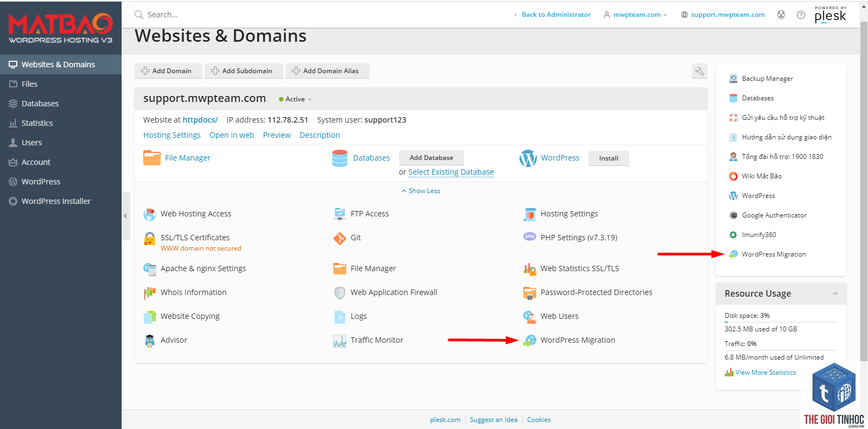Open Web Hosting Access icon

click(149, 214)
